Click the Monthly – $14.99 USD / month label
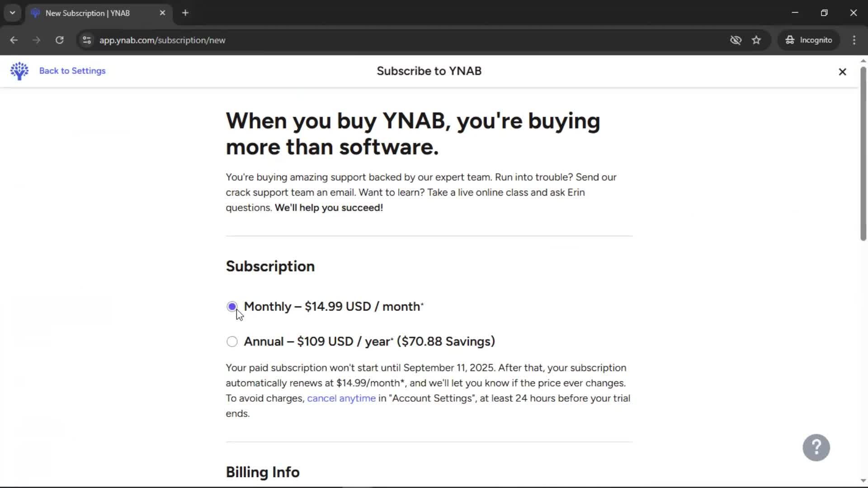The width and height of the screenshot is (868, 488). click(x=334, y=307)
